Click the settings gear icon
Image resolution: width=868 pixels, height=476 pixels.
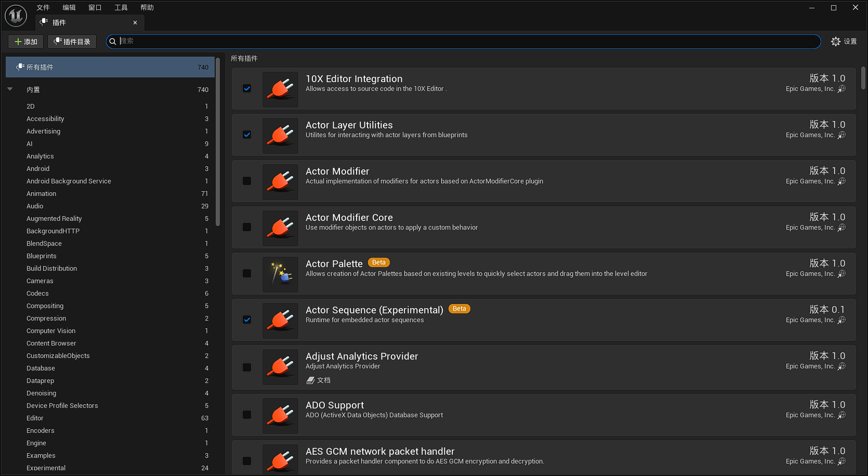point(836,42)
